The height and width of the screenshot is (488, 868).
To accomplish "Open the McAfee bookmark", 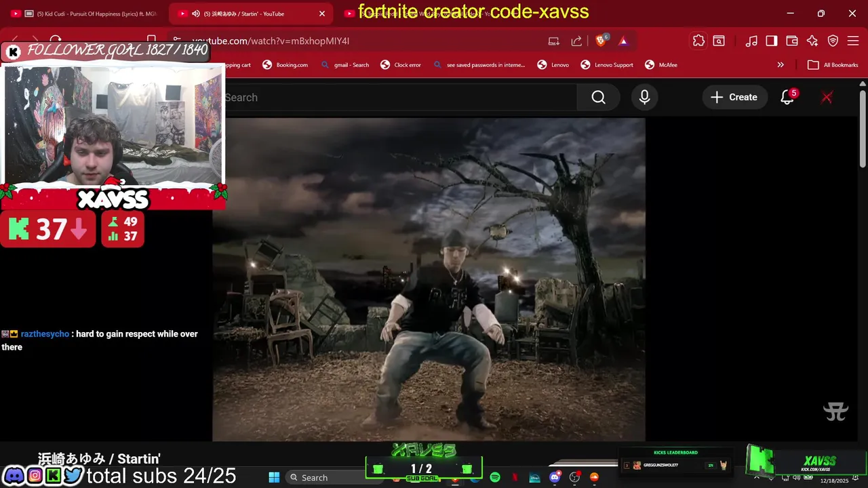I will (661, 65).
